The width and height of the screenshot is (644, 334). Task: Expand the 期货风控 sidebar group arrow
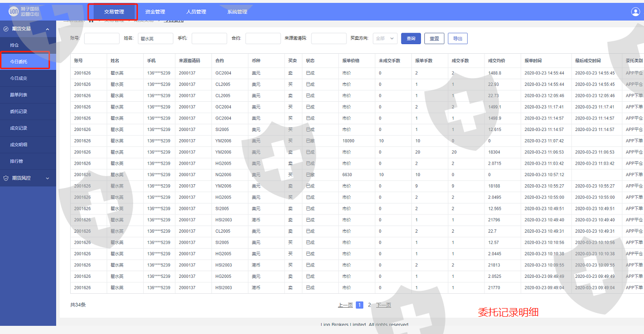click(x=47, y=178)
